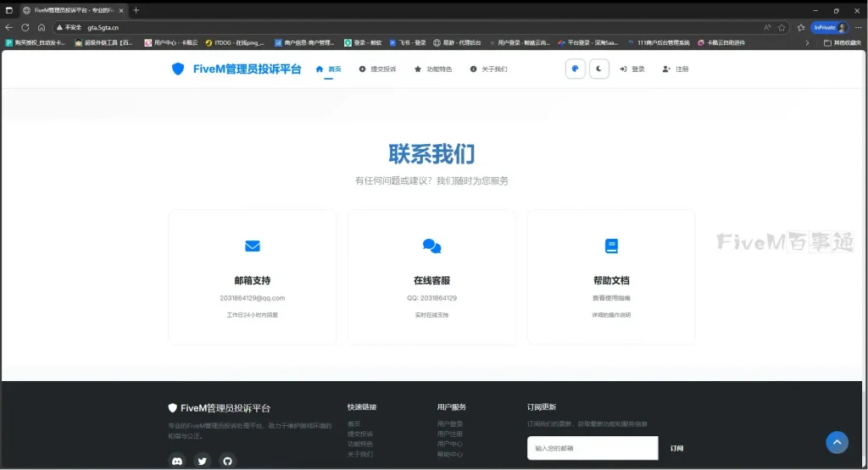This screenshot has height=470, width=868.
Task: Open the tab actions menu icon
Action: pyautogui.click(x=8, y=10)
